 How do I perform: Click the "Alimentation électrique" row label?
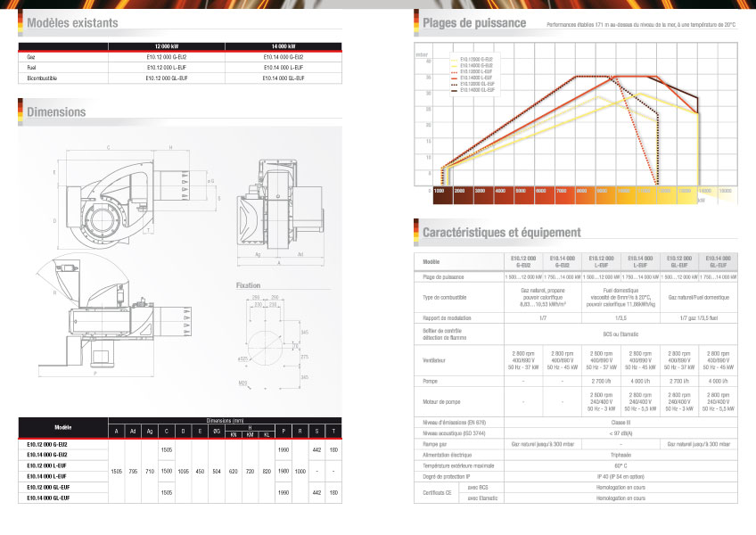447,455
